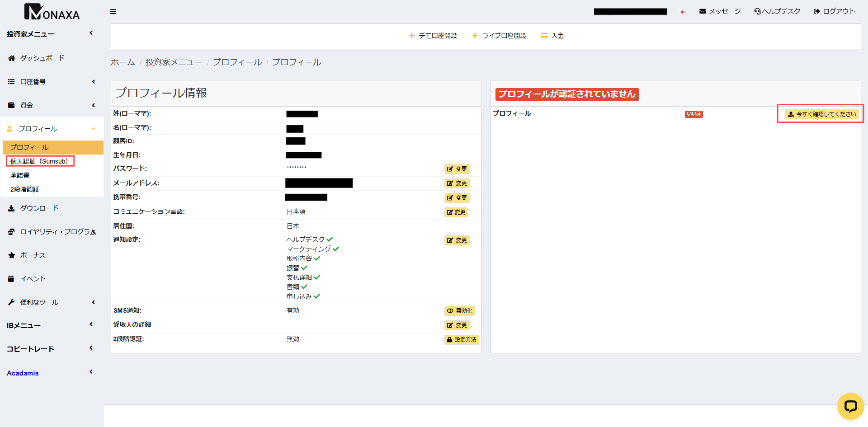Image resolution: width=868 pixels, height=427 pixels.
Task: Disable SMS notifications toggle button
Action: pyautogui.click(x=459, y=311)
